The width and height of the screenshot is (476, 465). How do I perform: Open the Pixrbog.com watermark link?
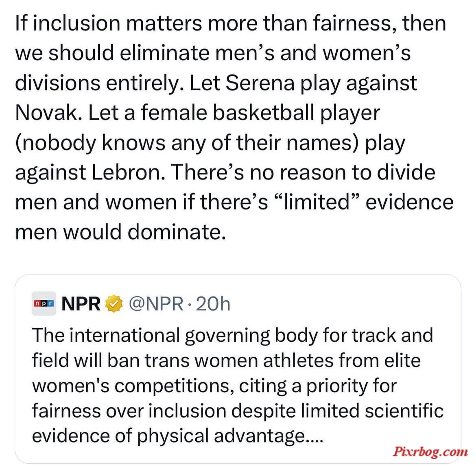point(430,452)
